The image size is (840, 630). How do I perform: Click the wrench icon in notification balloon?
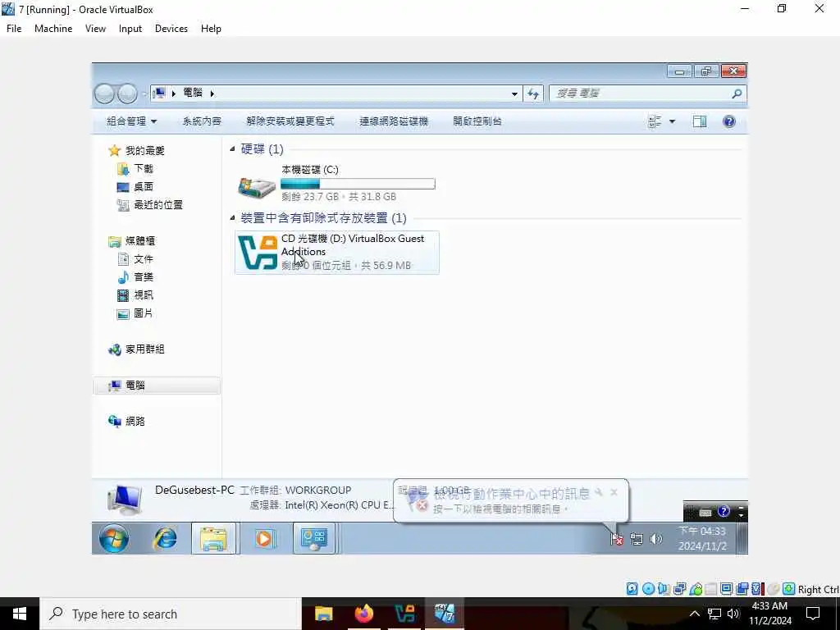click(x=599, y=492)
